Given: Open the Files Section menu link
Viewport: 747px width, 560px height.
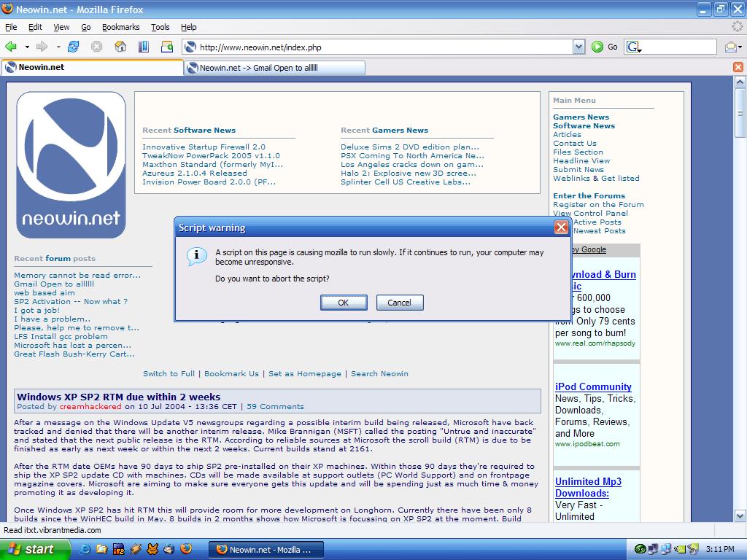Looking at the screenshot, I should (578, 152).
